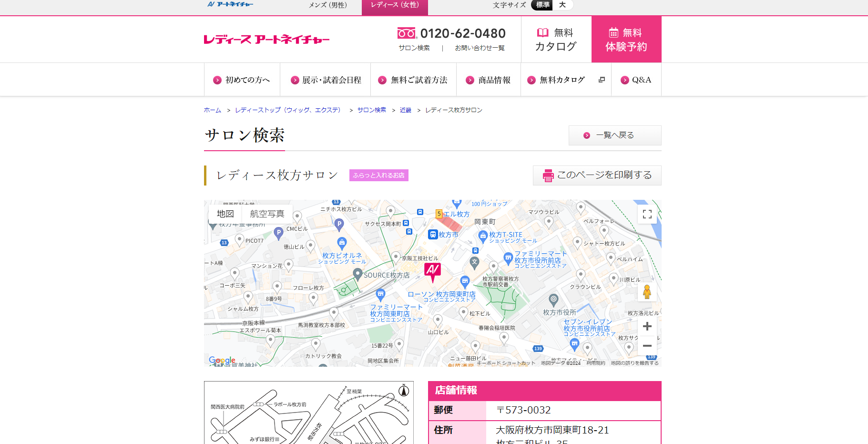Open 地図の誤りを報告する link
This screenshot has width=868, height=444.
[635, 363]
